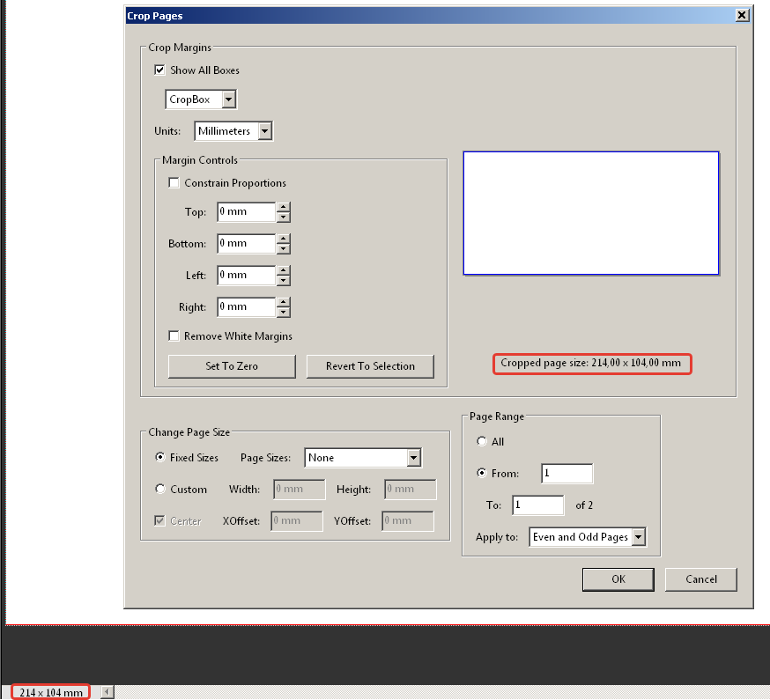Enable Constrain Proportions checkbox
This screenshot has width=770, height=700.
(174, 182)
